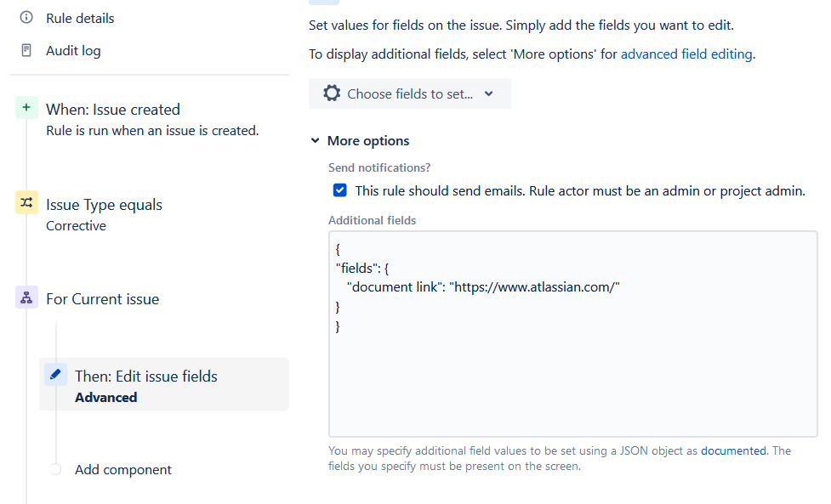This screenshot has height=504, width=831.
Task: Switch to the Audit log view
Action: (75, 50)
